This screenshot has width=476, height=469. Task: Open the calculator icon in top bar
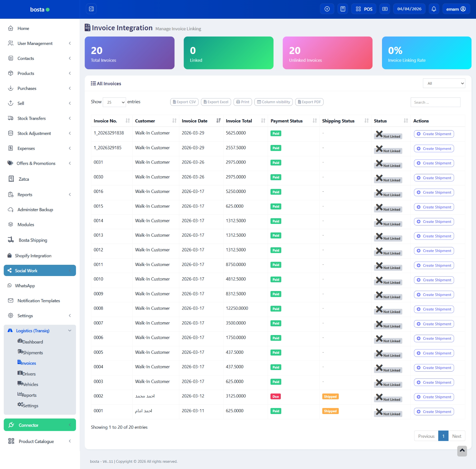click(343, 9)
